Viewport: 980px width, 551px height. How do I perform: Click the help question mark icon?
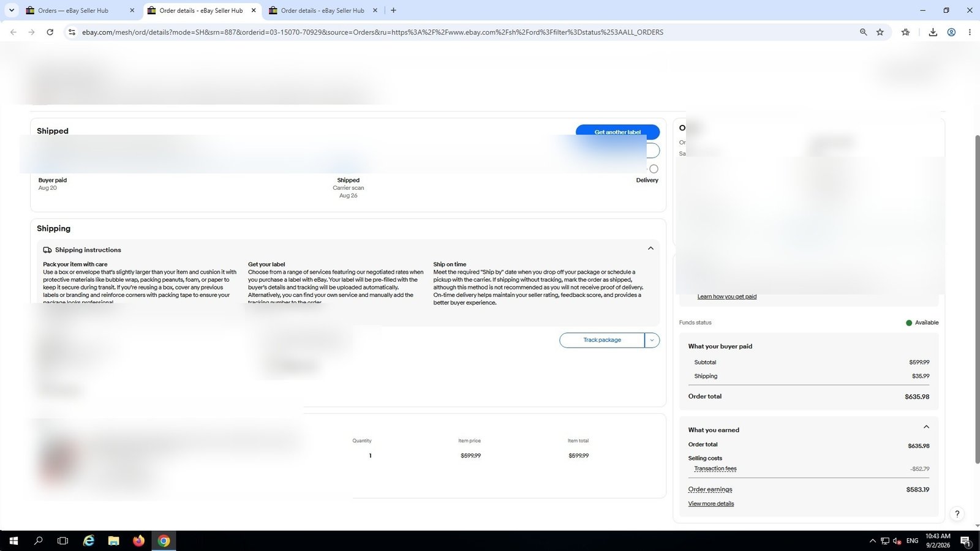click(957, 514)
